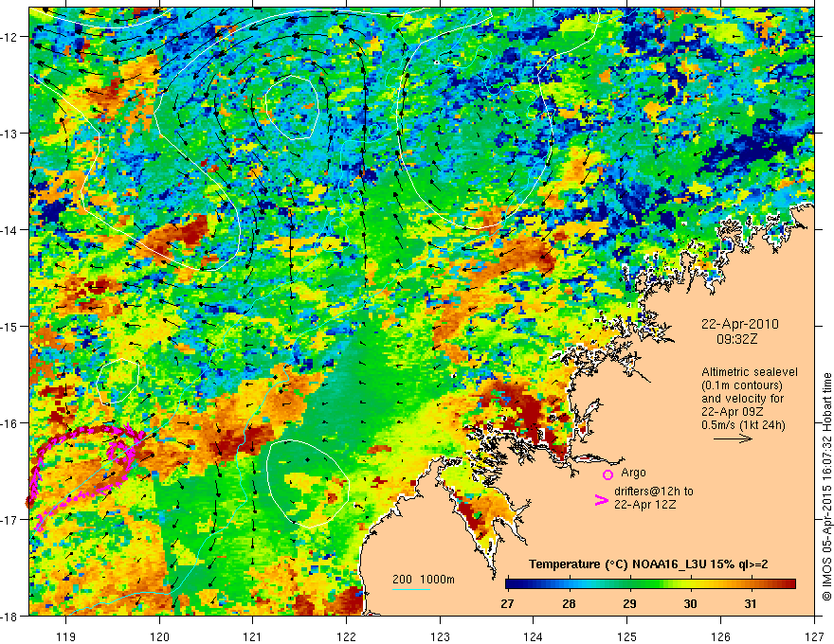Click the colorbar tick label 31
Image resolution: width=834 pixels, height=644 pixels.
click(x=751, y=603)
